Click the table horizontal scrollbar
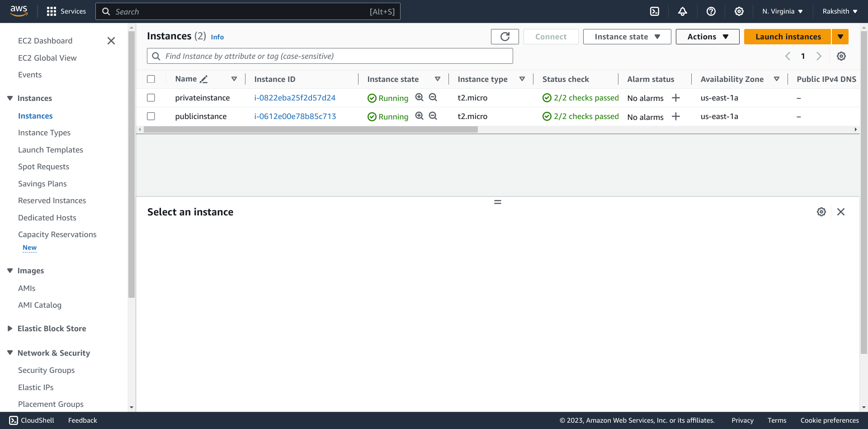Viewport: 868px width, 429px height. tap(311, 129)
